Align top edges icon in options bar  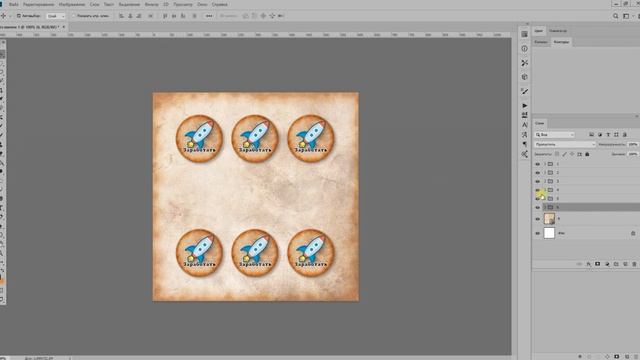pos(165,16)
